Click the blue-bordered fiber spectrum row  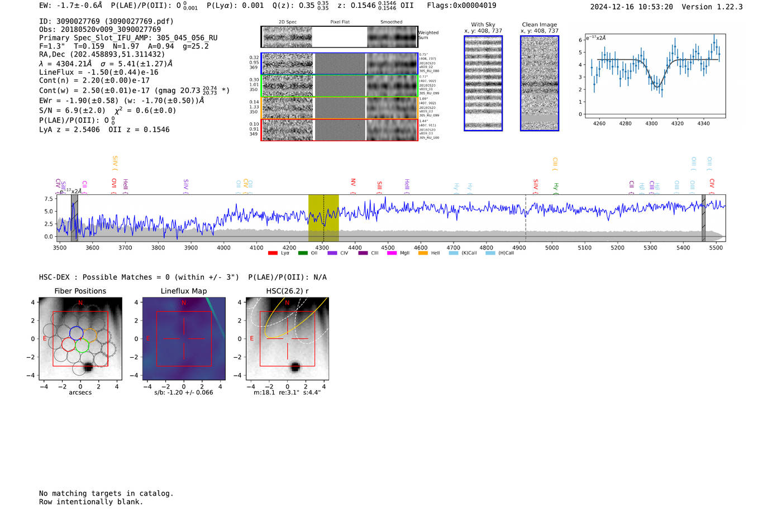pyautogui.click(x=339, y=64)
